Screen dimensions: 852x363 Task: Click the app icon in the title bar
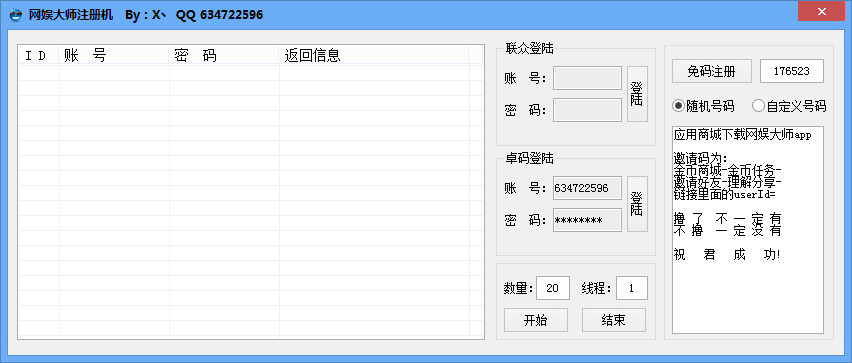(17, 15)
